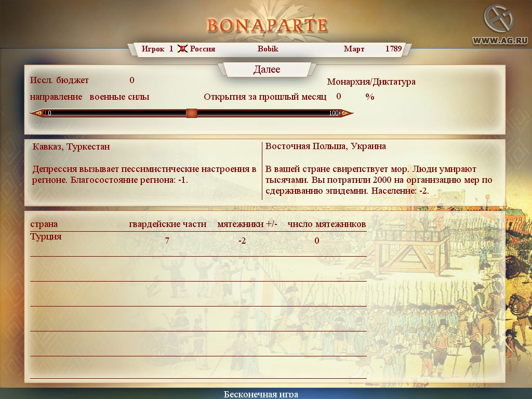Click Открытия за прошлый месяц text

[265, 97]
